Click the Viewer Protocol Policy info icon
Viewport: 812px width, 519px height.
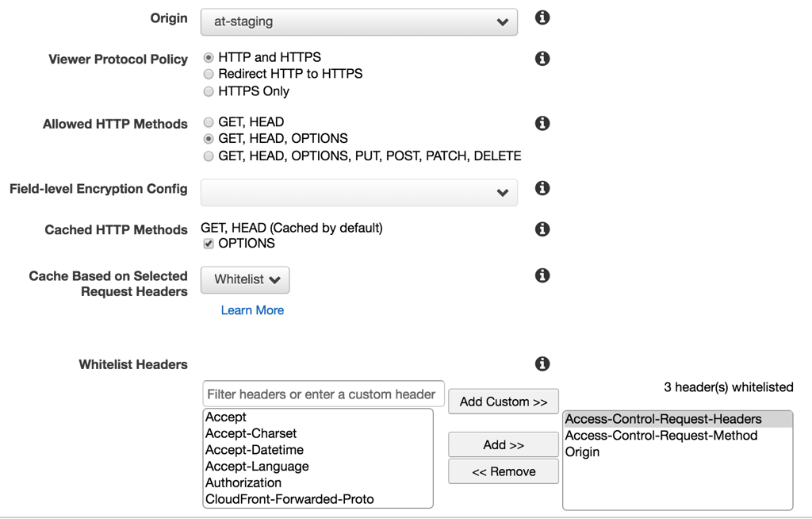coord(542,58)
